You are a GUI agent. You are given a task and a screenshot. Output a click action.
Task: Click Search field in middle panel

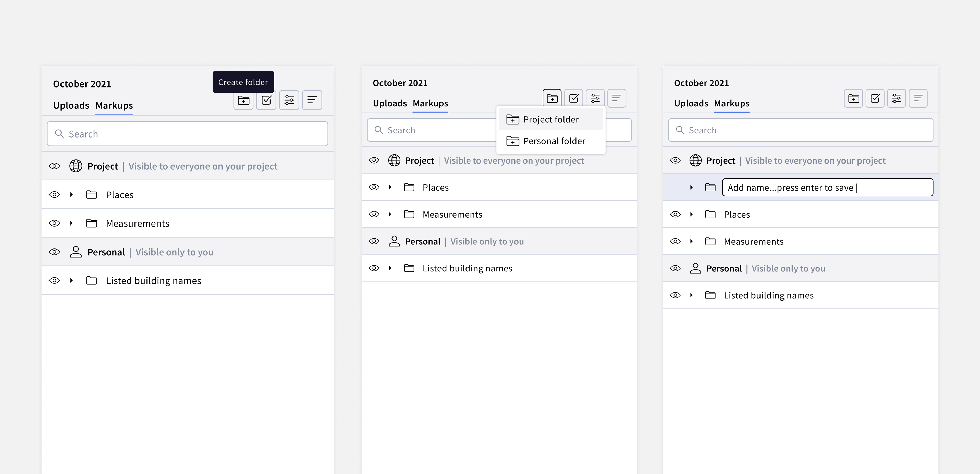tap(499, 130)
